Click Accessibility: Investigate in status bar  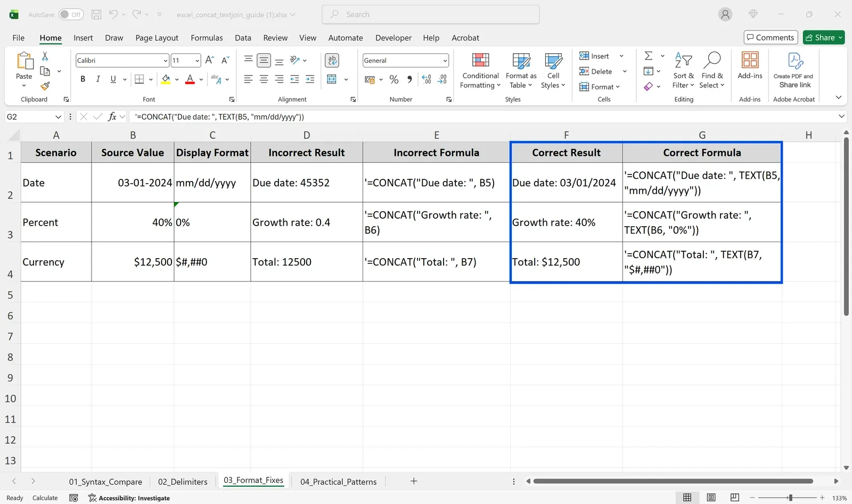[x=129, y=498]
